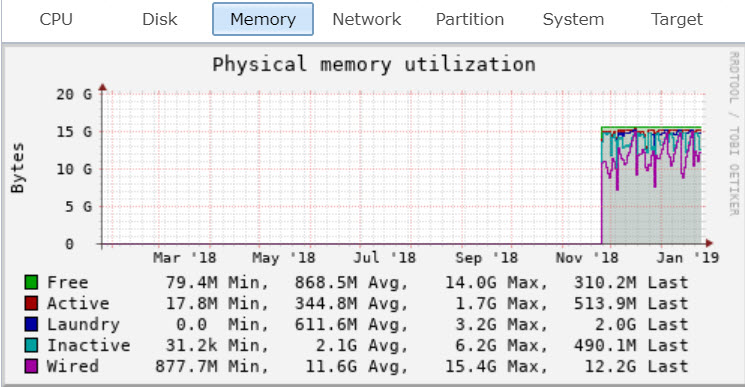The image size is (745, 387).
Task: Go to the Partition tab
Action: point(470,19)
